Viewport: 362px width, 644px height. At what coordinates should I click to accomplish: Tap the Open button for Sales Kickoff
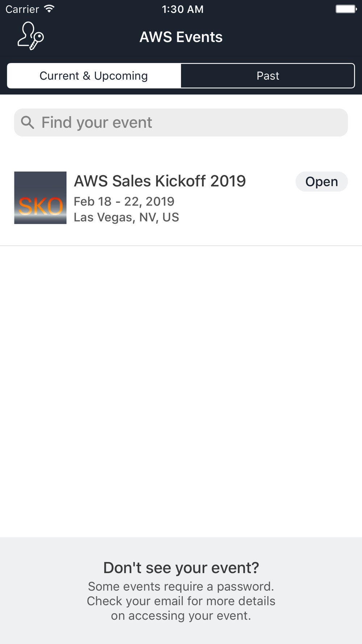[x=321, y=181]
